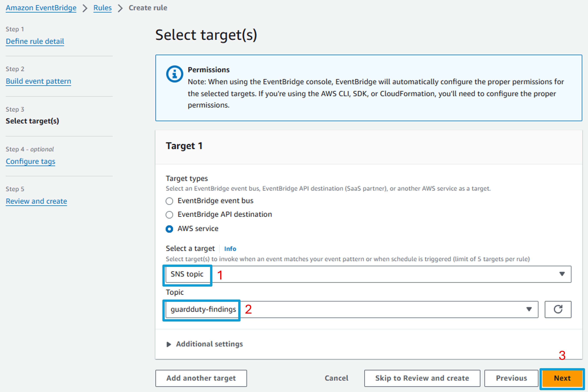Viewport: 588px width, 392px height.
Task: Click the orange Next button
Action: 562,378
